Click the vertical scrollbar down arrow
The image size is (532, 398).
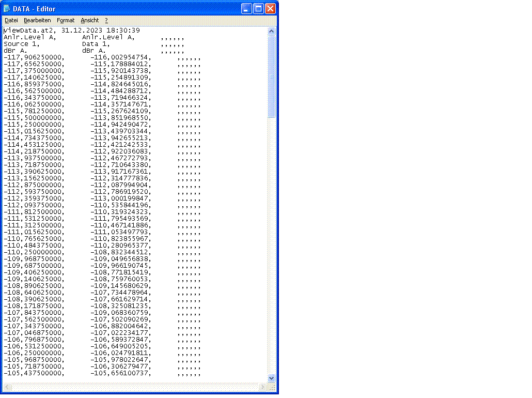pyautogui.click(x=272, y=378)
